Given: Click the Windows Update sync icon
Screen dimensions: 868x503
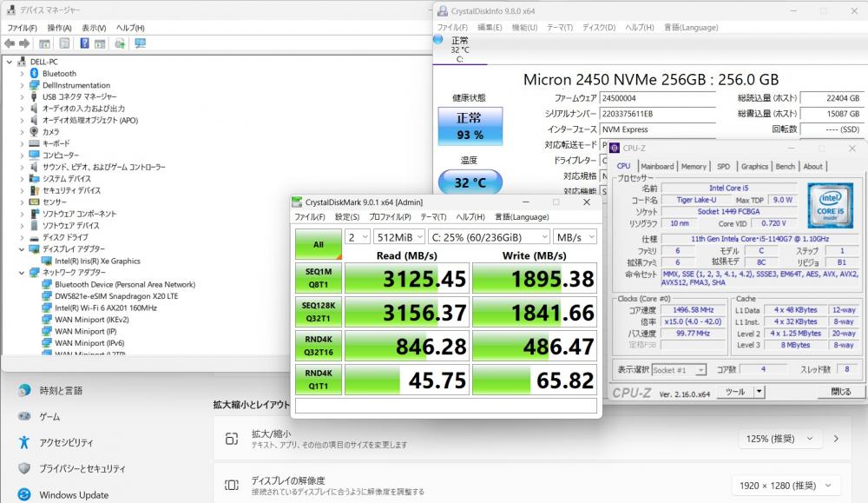Looking at the screenshot, I should [x=23, y=494].
